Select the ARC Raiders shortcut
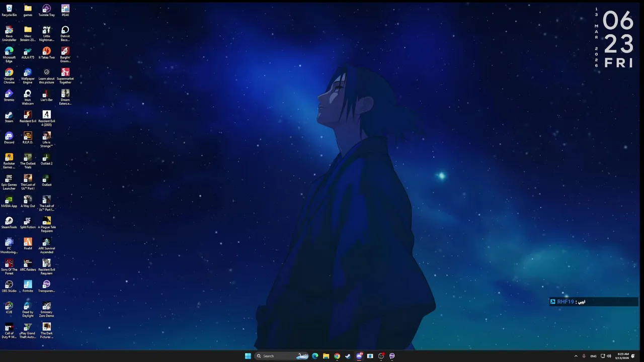This screenshot has width=644, height=362. point(28,265)
